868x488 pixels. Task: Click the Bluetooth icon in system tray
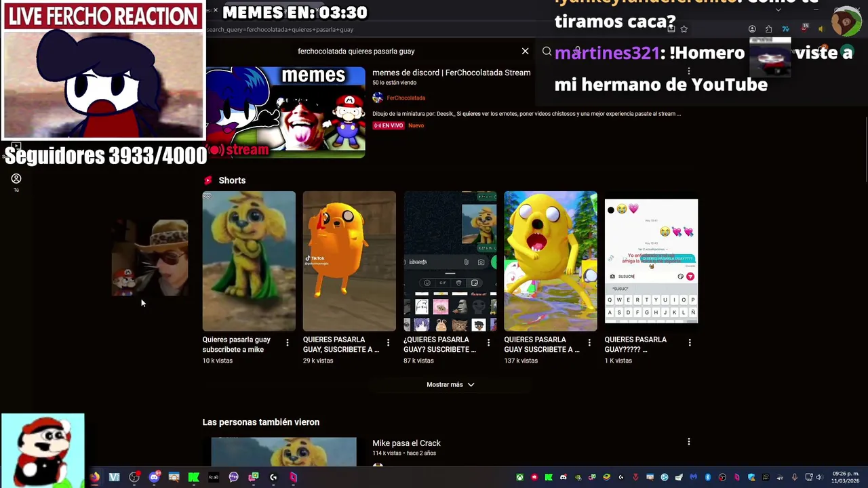pos(707,477)
